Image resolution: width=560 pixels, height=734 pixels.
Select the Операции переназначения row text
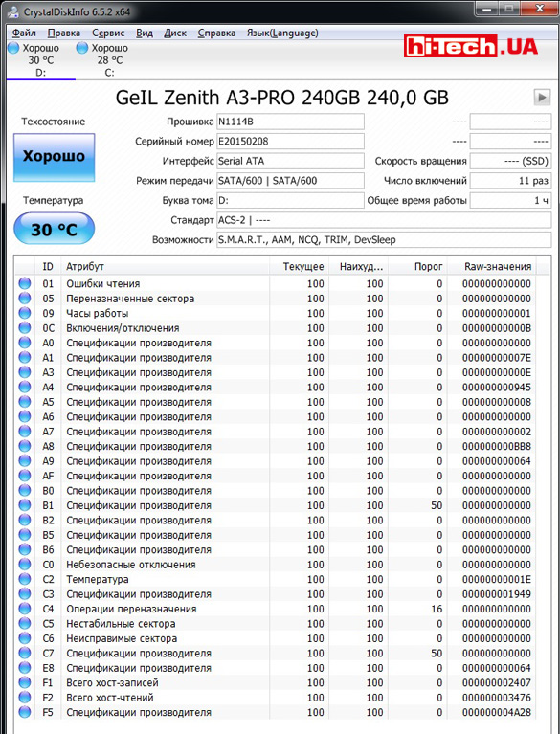pyautogui.click(x=131, y=609)
